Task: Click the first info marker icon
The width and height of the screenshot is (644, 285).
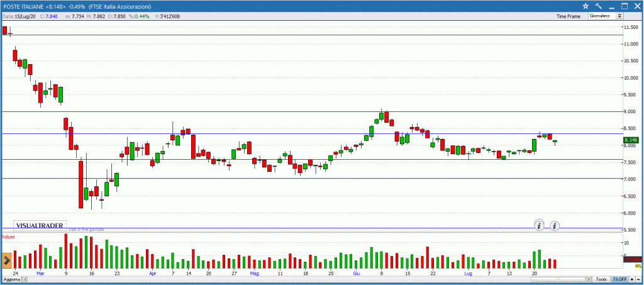Action: [539, 225]
